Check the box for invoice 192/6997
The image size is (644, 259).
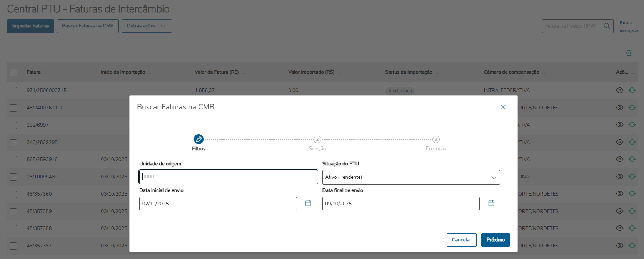pyautogui.click(x=13, y=125)
